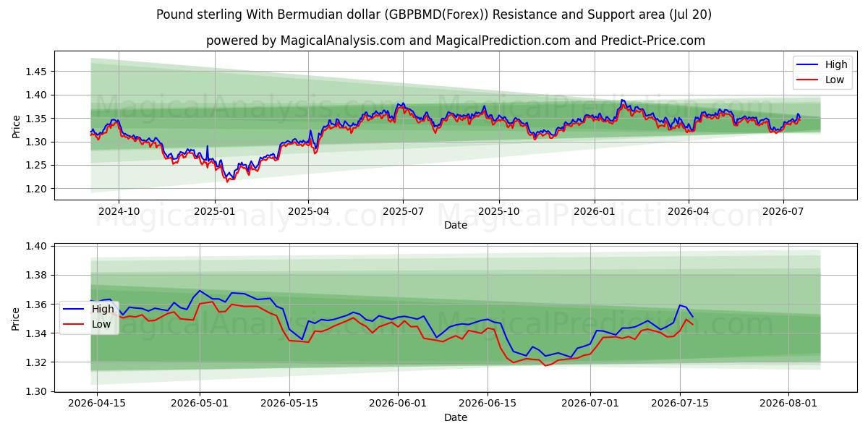This screenshot has height=434, width=868.
Task: Click the '1.38' price tick, bottom chart
Action: [x=37, y=276]
